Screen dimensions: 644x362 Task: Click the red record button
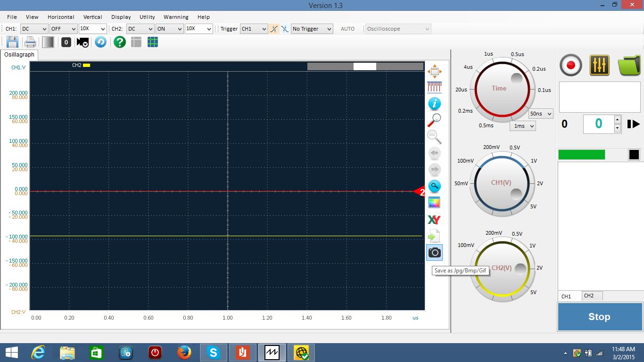[x=570, y=65]
